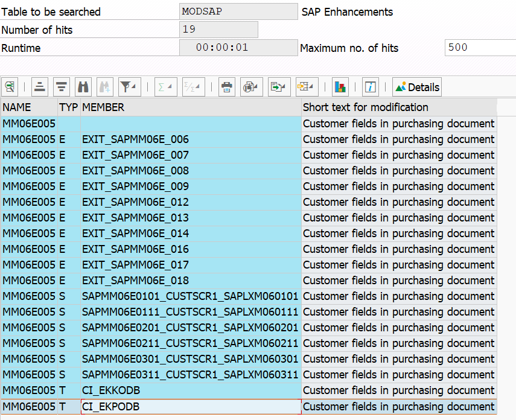The width and height of the screenshot is (516, 420).
Task: Focus the Maximum no. of hits field
Action: (480, 48)
